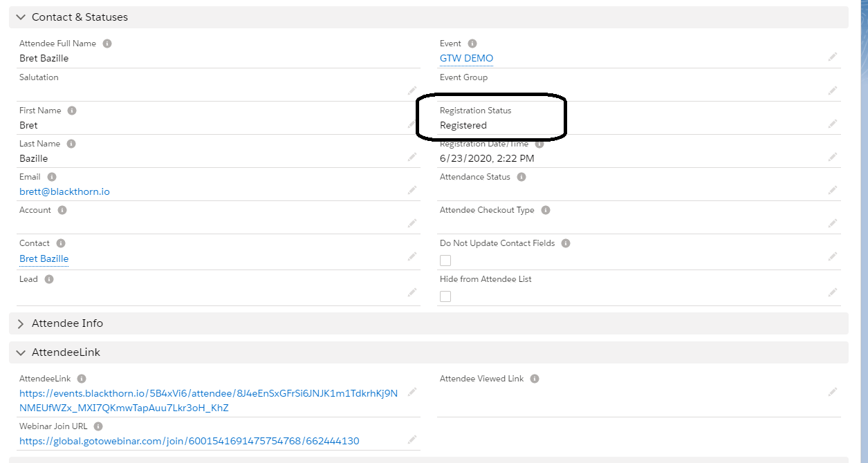Select the 6/23/2020, 2:22 PM value

[x=487, y=159]
